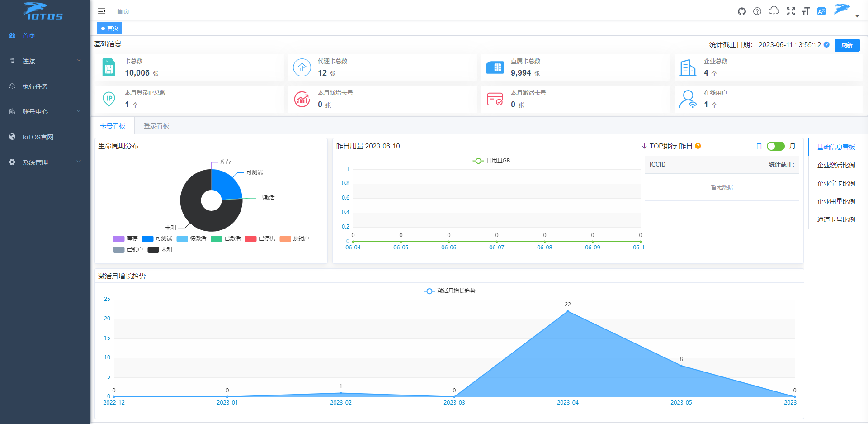
Task: Toggle 已激活 legend in lifecycle pie
Action: (226, 238)
